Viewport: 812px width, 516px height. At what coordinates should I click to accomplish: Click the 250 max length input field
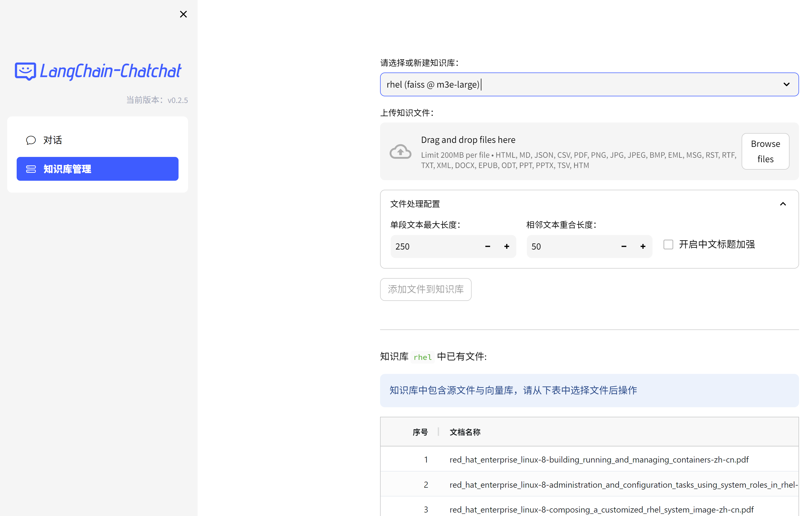(435, 247)
